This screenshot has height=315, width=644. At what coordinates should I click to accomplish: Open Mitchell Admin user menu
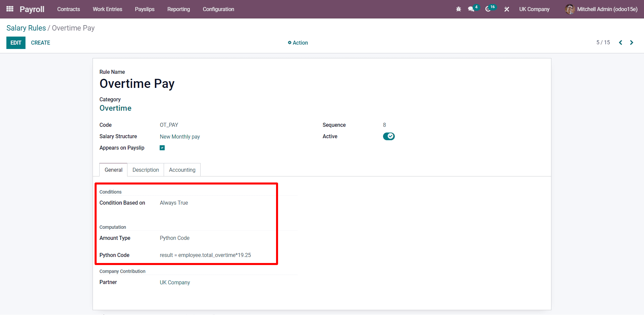coord(601,9)
